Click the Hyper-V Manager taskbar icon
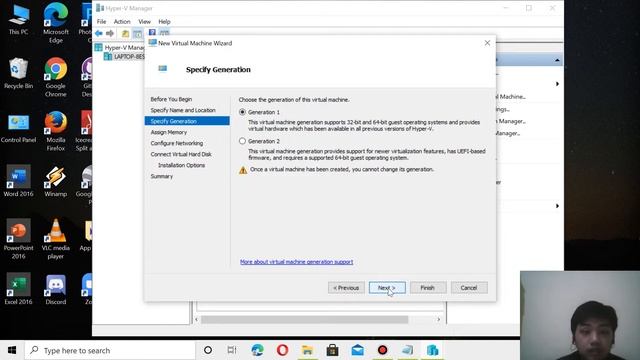The height and width of the screenshot is (360, 640). click(432, 350)
